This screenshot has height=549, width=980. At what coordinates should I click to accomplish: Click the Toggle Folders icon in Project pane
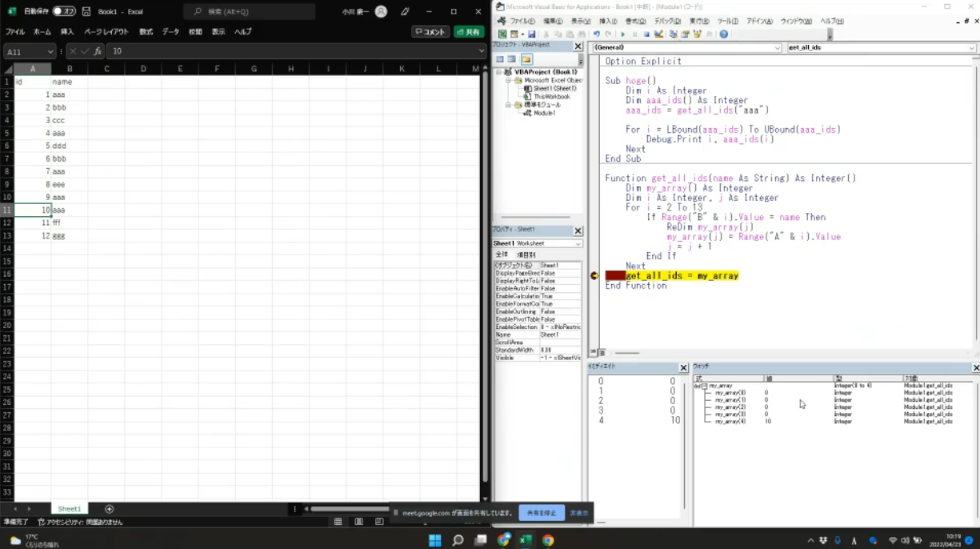(526, 59)
